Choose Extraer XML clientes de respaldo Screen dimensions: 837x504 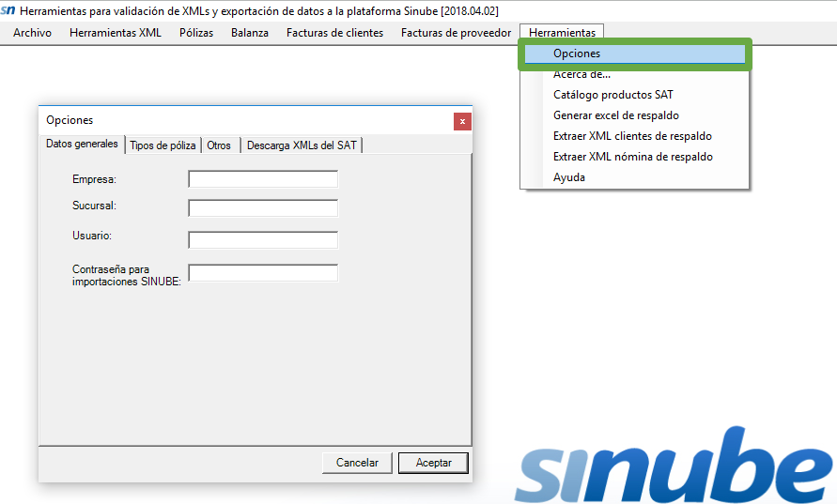coord(632,136)
